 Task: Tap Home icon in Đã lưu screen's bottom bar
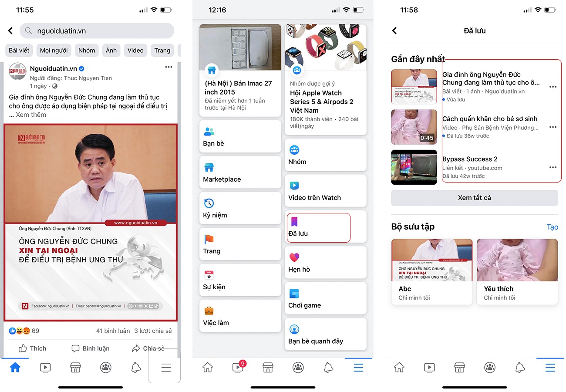point(399,368)
